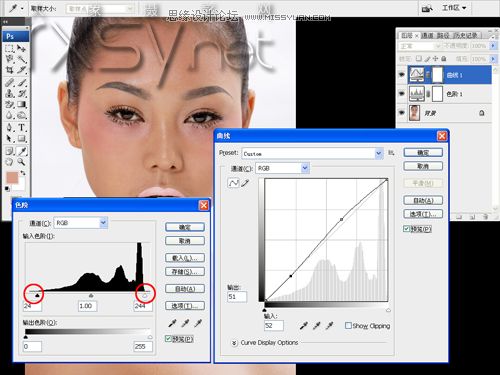500x375 pixels.
Task: Enable the Show Clipping checkbox
Action: [x=348, y=325]
